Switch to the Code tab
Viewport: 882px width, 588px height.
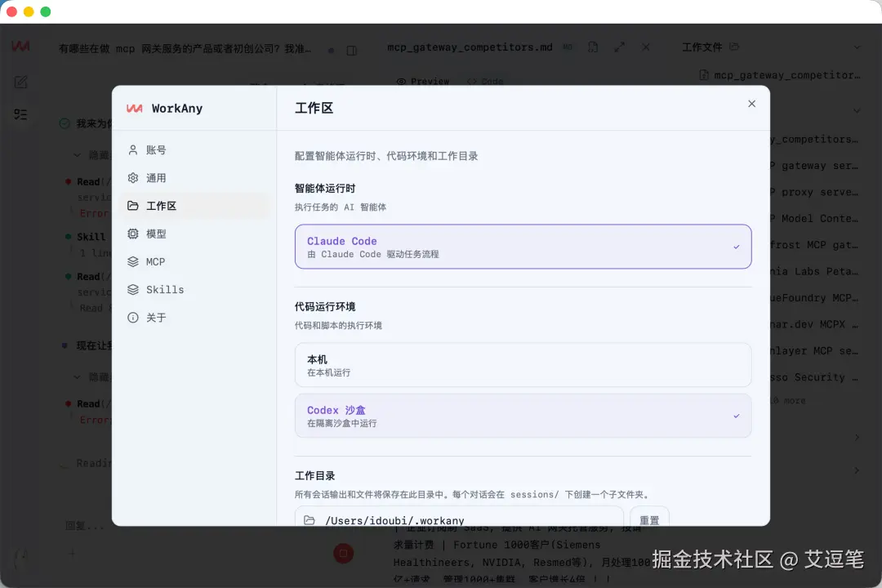(x=485, y=82)
